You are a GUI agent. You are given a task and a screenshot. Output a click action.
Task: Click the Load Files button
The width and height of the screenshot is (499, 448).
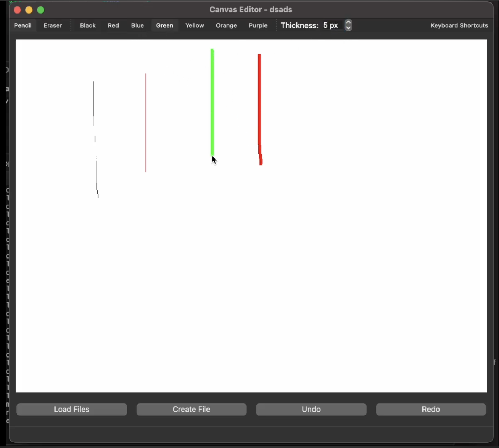71,409
